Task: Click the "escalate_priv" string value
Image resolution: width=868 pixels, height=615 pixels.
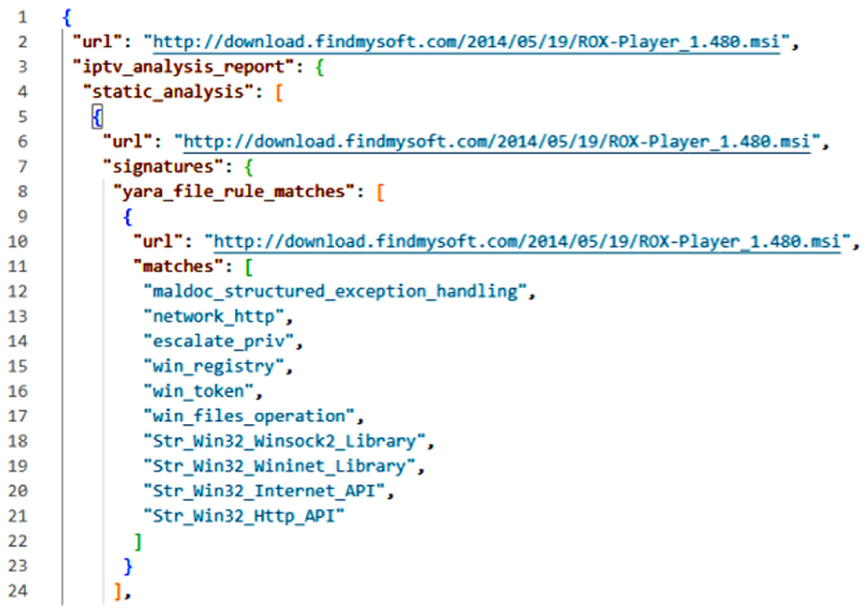Action: (218, 342)
